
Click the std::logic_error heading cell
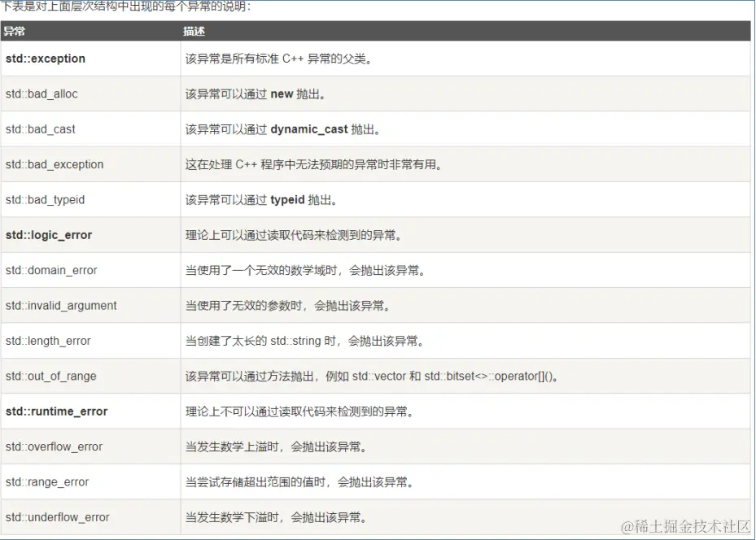pos(49,235)
